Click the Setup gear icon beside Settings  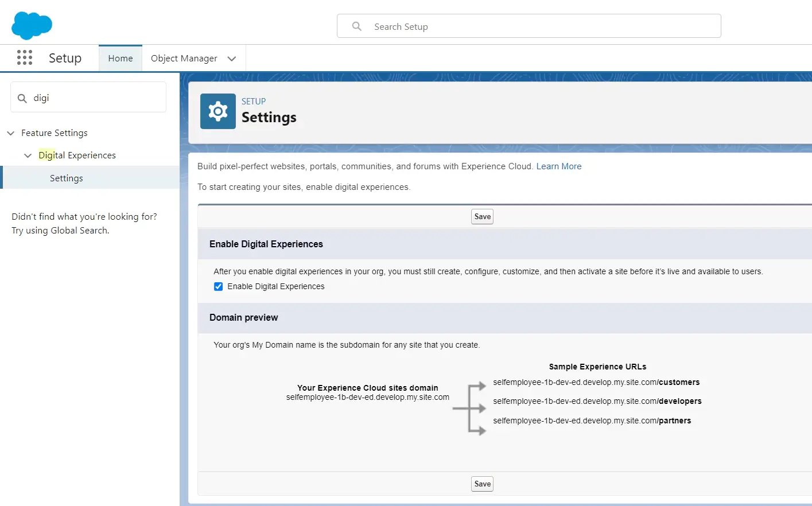(218, 111)
